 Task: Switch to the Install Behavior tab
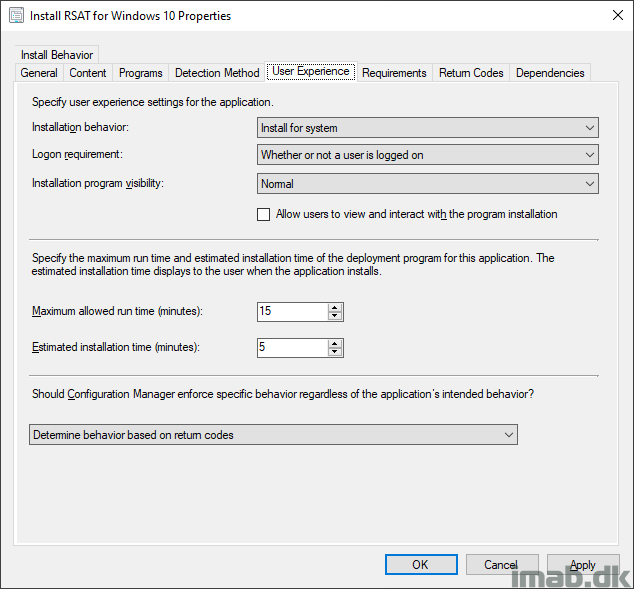[57, 55]
